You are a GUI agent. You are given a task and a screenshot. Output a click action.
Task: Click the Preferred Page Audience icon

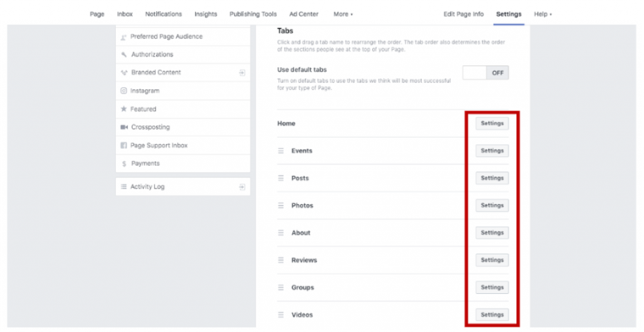pyautogui.click(x=124, y=37)
